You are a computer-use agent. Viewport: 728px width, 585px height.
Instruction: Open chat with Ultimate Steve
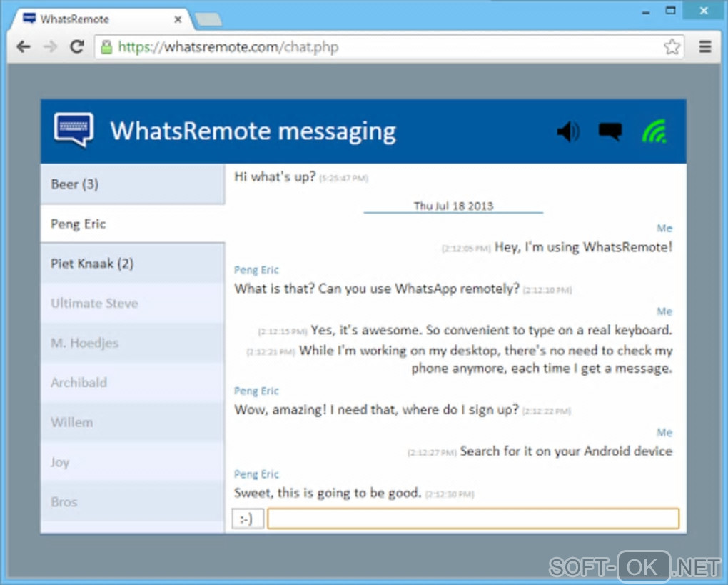pyautogui.click(x=133, y=303)
